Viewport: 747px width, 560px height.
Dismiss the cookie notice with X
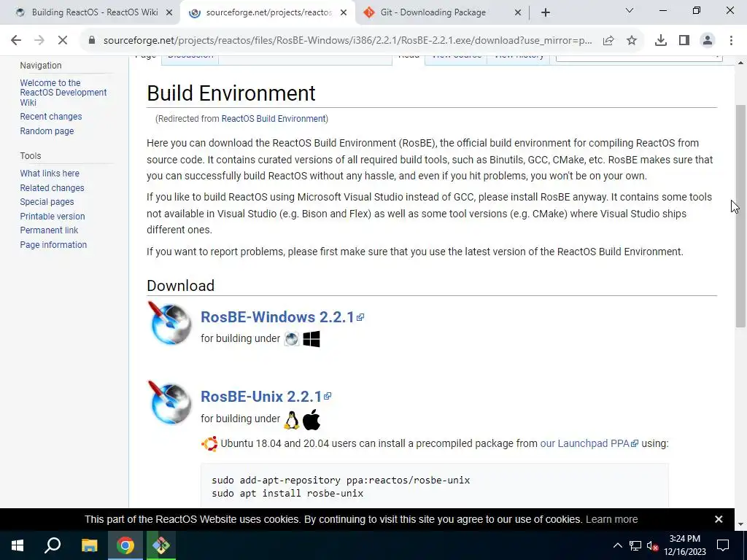coord(719,519)
